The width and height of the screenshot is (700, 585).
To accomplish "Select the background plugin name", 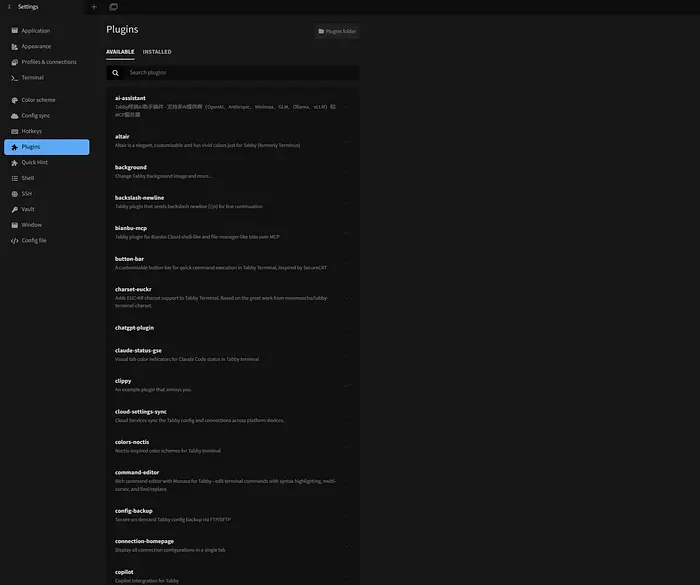I will (x=130, y=167).
